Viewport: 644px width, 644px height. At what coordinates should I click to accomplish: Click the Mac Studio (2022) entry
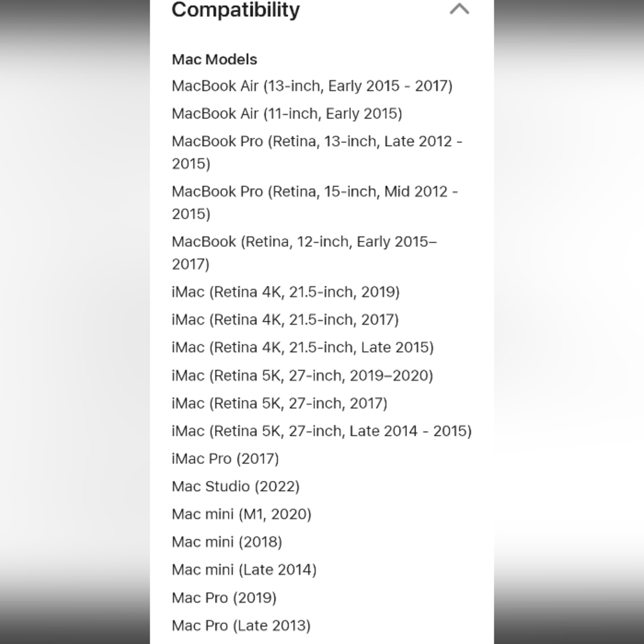click(x=236, y=487)
